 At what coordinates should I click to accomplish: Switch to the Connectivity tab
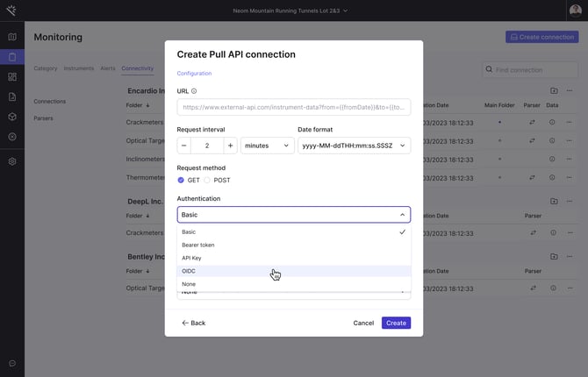tap(137, 68)
